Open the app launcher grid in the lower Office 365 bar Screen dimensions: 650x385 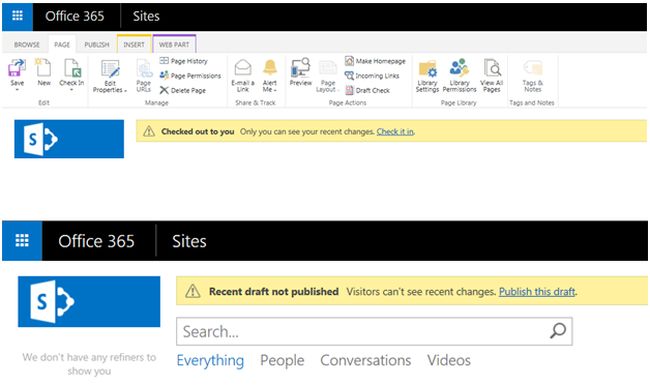[x=22, y=240]
